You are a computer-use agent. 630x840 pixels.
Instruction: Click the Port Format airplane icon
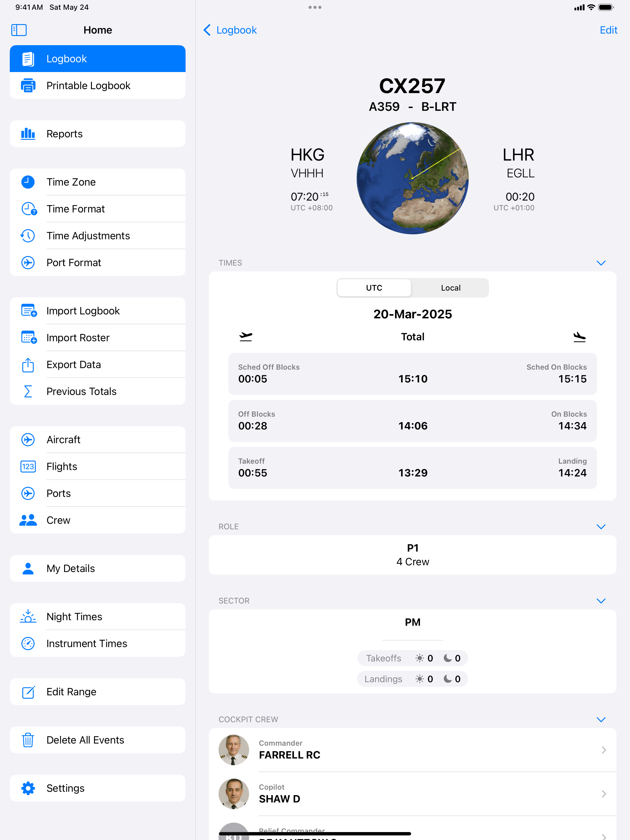click(x=28, y=263)
